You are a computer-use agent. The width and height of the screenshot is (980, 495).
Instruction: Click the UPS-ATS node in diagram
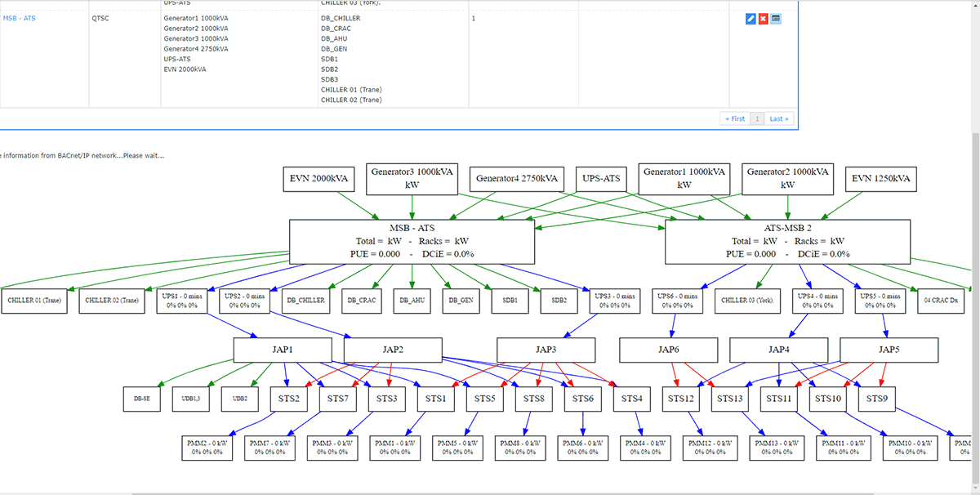point(603,179)
